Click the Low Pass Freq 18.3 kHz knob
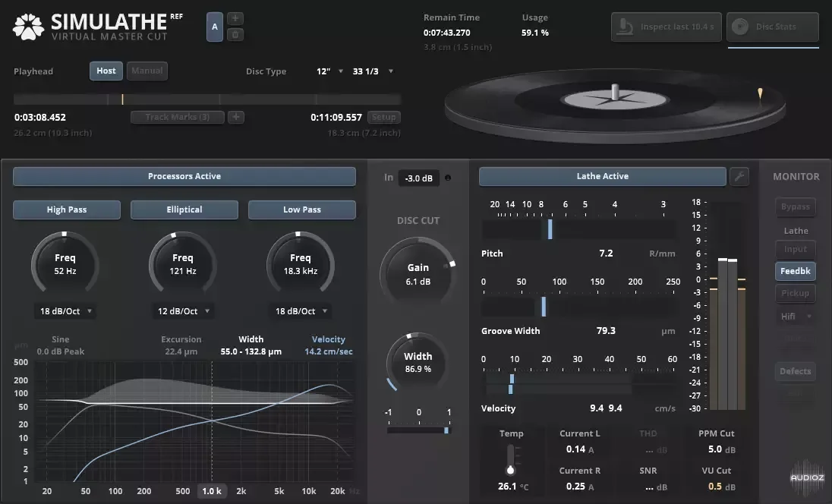The width and height of the screenshot is (832, 504). [x=301, y=263]
